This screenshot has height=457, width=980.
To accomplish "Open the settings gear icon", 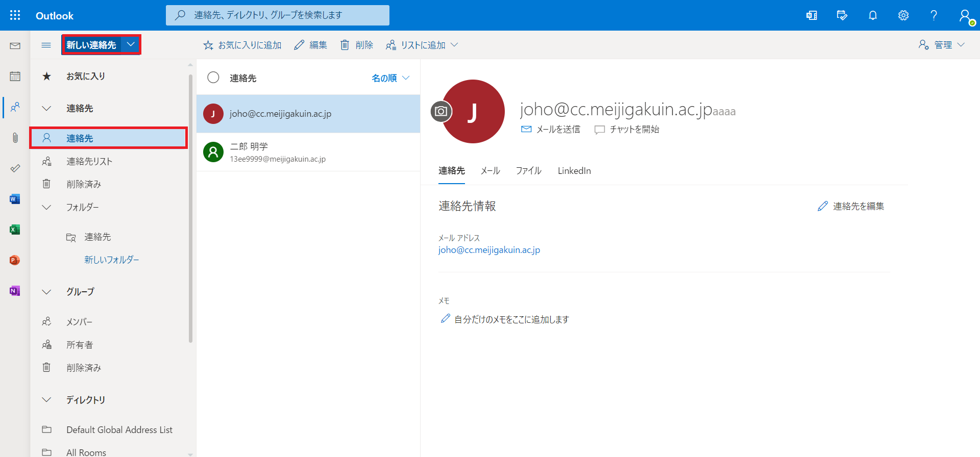I will point(903,15).
